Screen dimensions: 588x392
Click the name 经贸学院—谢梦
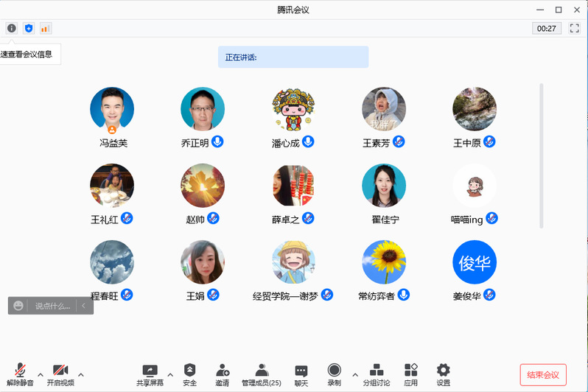(x=285, y=296)
